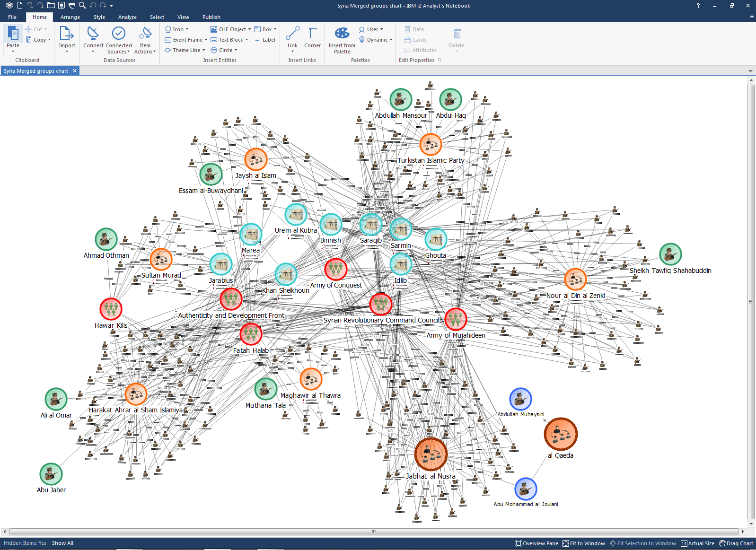Switch to the Arrange ribbon tab

tap(70, 17)
